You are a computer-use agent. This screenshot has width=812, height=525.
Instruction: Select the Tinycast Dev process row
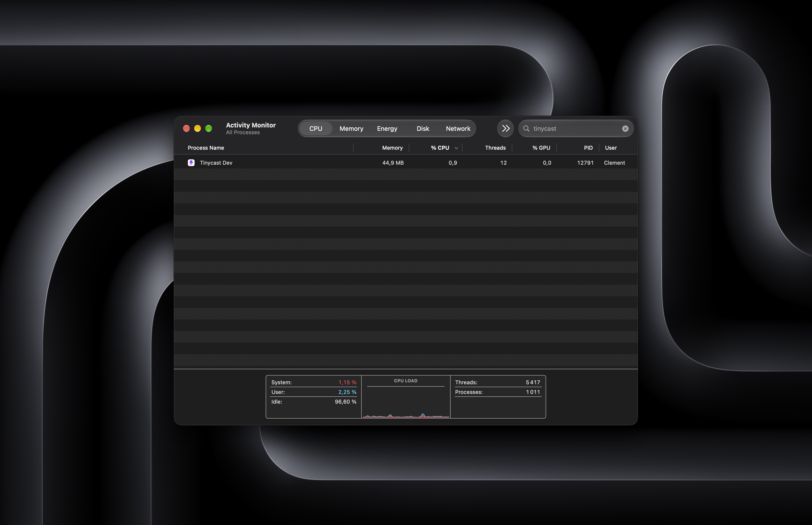405,163
